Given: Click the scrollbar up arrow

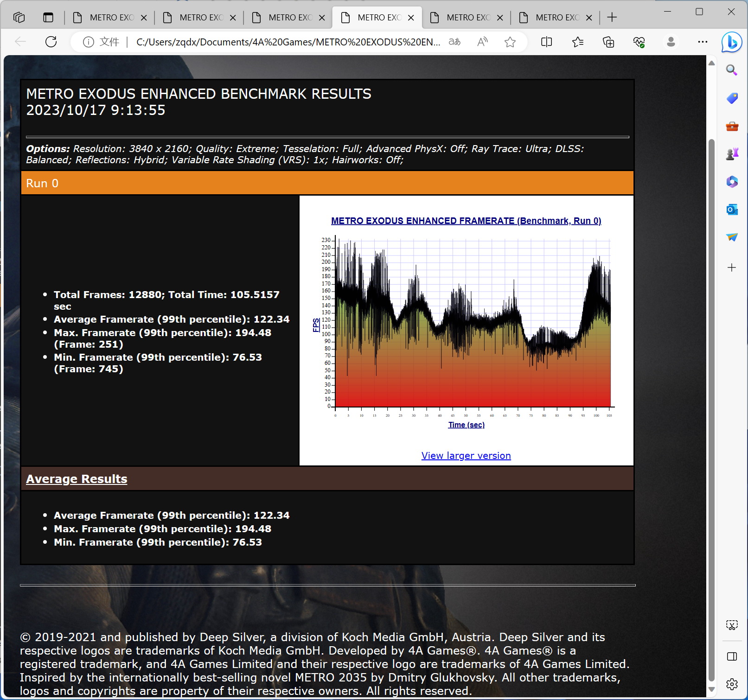Looking at the screenshot, I should point(711,63).
